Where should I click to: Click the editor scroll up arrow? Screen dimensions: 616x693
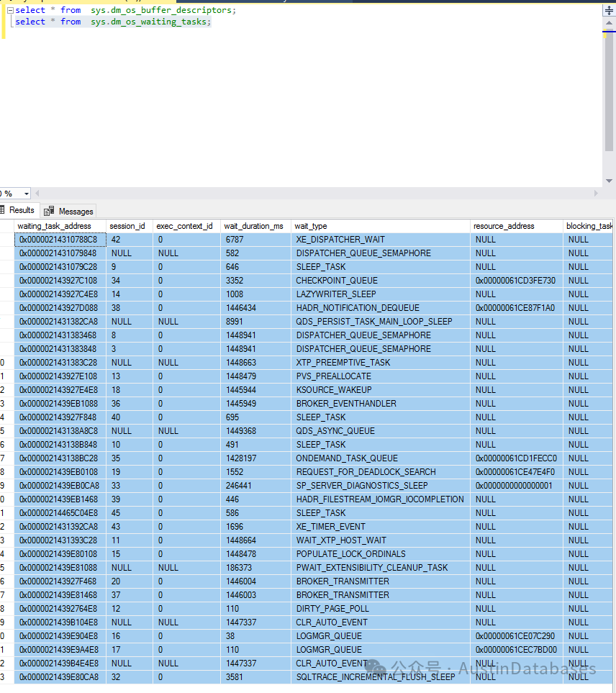pyautogui.click(x=609, y=22)
